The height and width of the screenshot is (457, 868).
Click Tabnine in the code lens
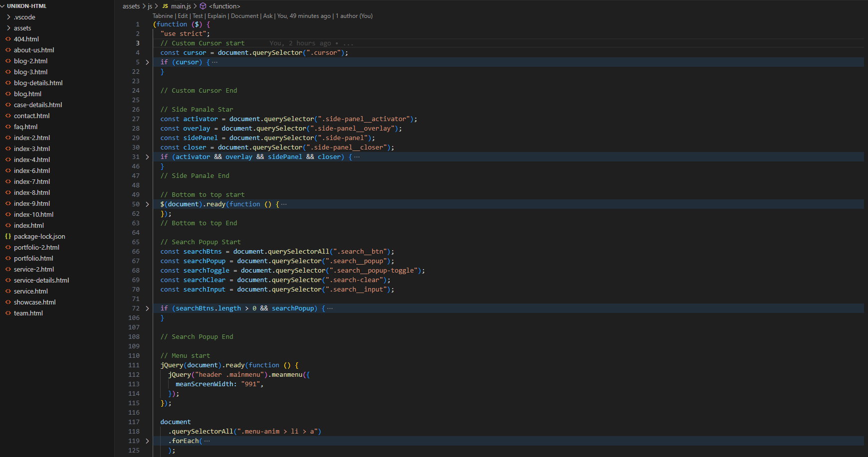pyautogui.click(x=163, y=16)
